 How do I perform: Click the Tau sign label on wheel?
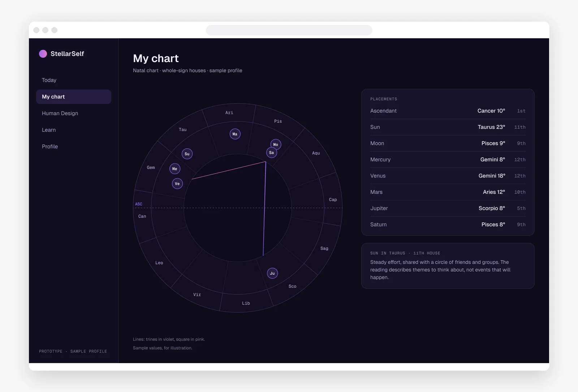pyautogui.click(x=183, y=130)
